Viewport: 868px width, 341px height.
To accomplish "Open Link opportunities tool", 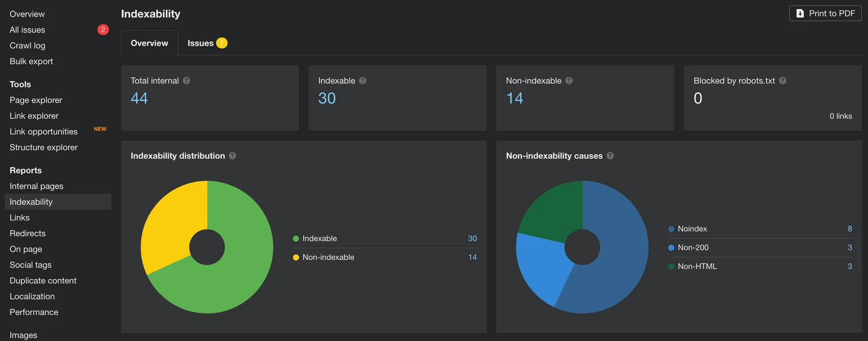I will (43, 131).
